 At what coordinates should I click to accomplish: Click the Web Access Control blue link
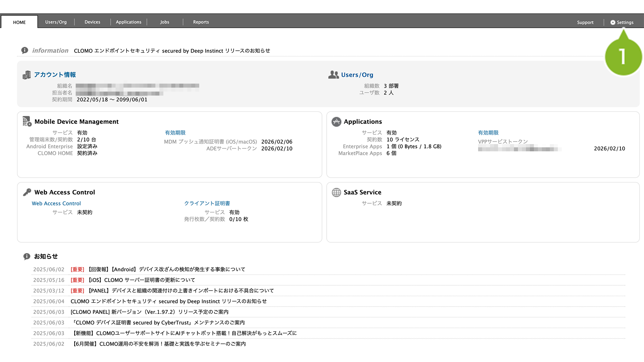pos(56,203)
